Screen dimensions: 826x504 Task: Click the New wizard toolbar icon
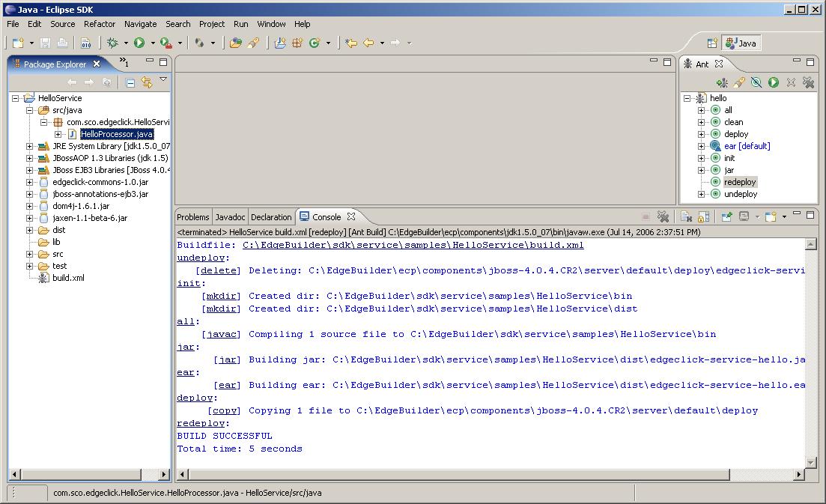(x=18, y=43)
